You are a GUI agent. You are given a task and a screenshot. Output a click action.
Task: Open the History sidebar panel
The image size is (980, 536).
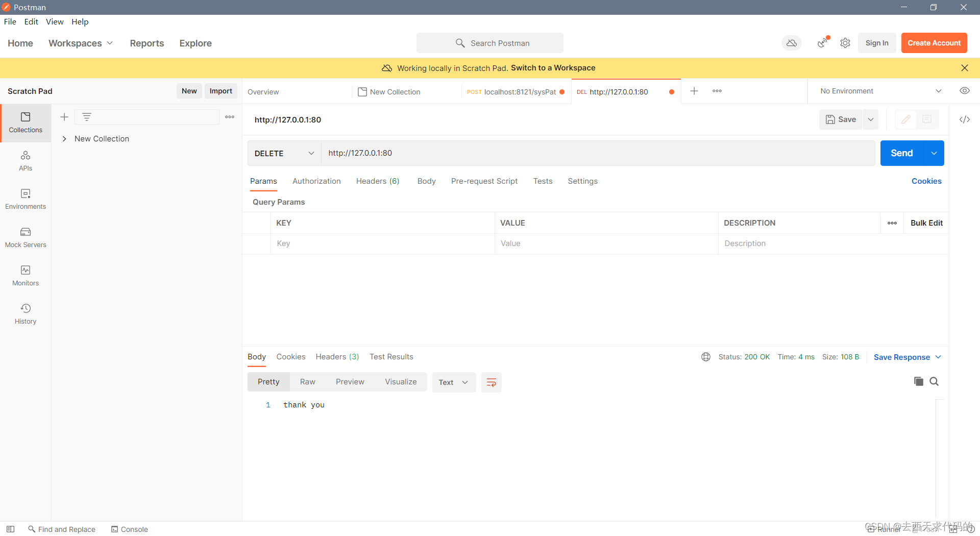click(26, 314)
